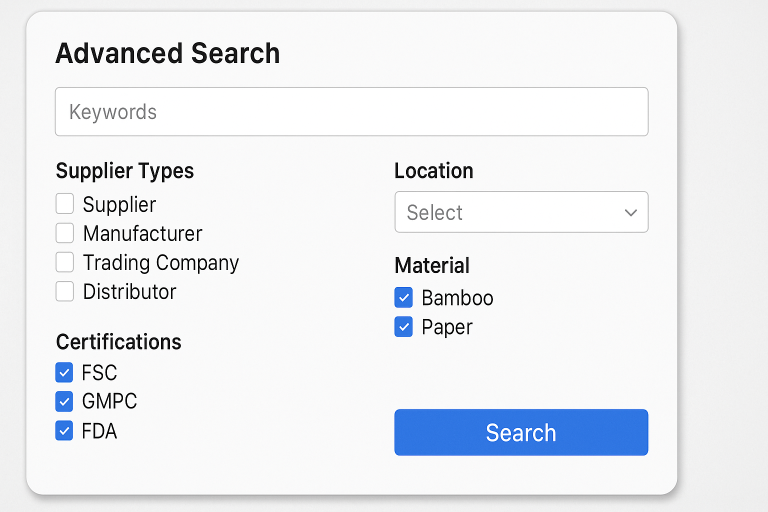This screenshot has width=768, height=512.
Task: Untick the FDA certification
Action: point(64,431)
